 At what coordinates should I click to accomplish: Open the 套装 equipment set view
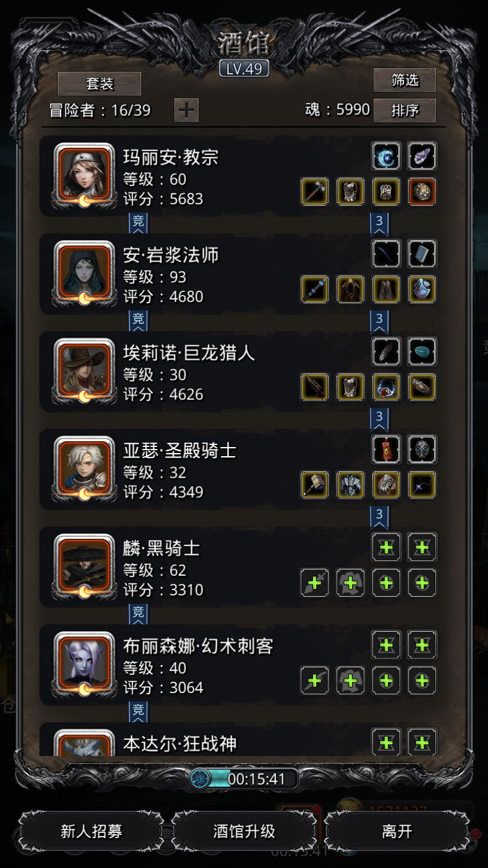tap(100, 84)
